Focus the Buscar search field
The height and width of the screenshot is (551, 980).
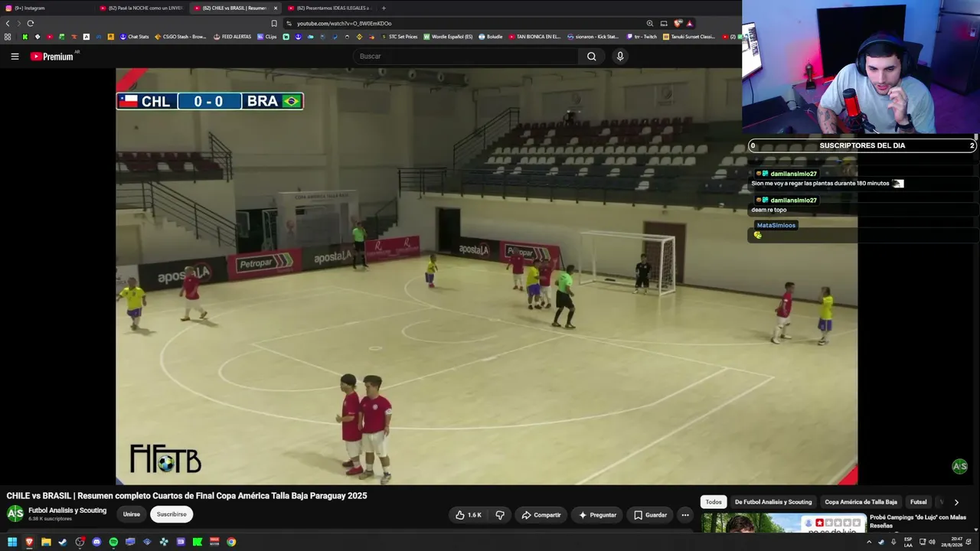point(467,56)
